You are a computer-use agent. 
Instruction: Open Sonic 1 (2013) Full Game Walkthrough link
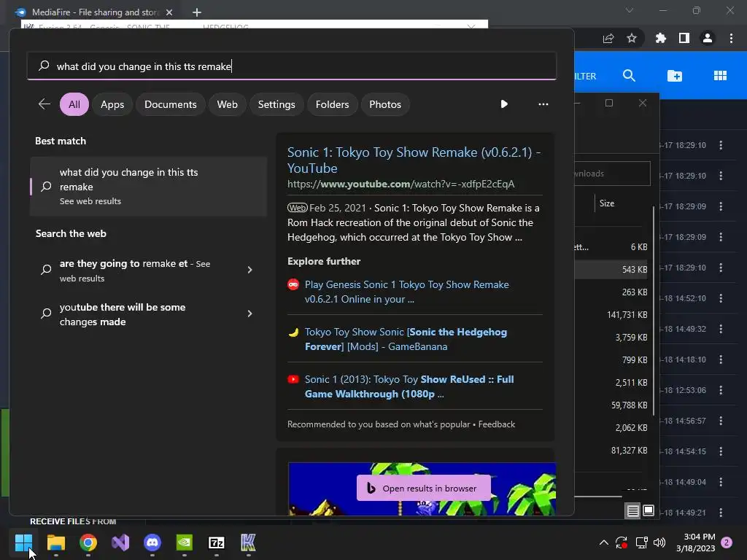[x=409, y=386]
